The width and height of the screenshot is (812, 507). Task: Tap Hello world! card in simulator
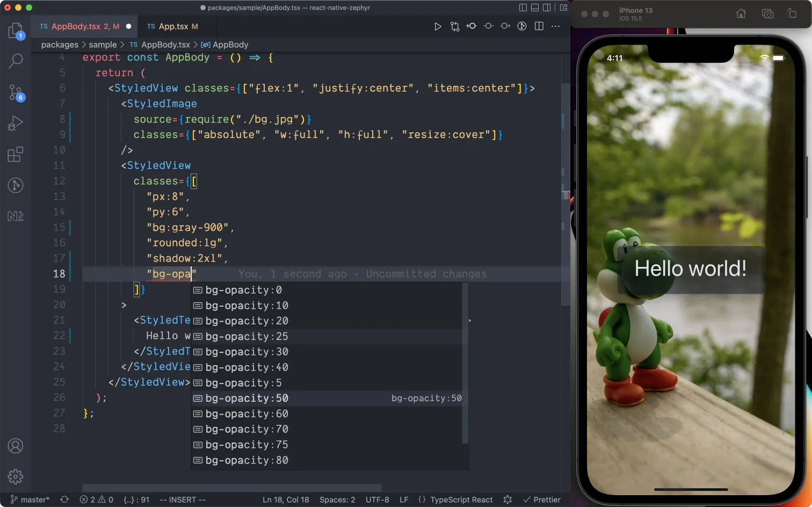(691, 269)
